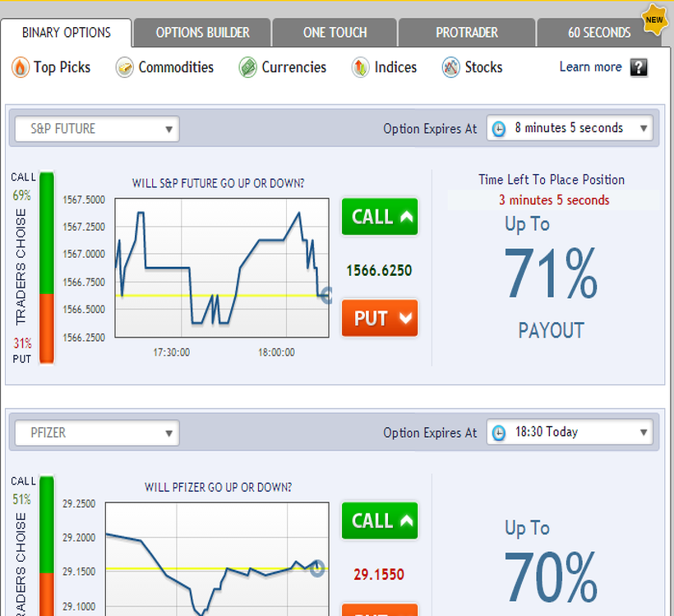Click the S&P price value 1566.6250
674x616 pixels.
point(379,270)
